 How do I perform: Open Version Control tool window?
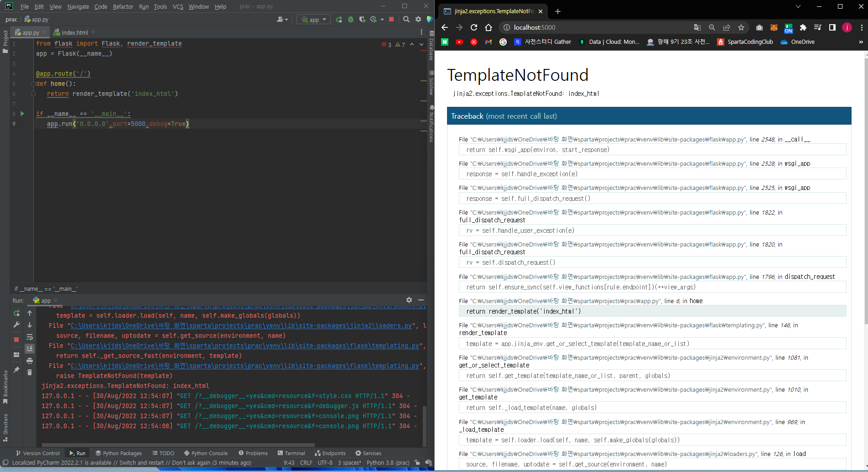point(38,453)
